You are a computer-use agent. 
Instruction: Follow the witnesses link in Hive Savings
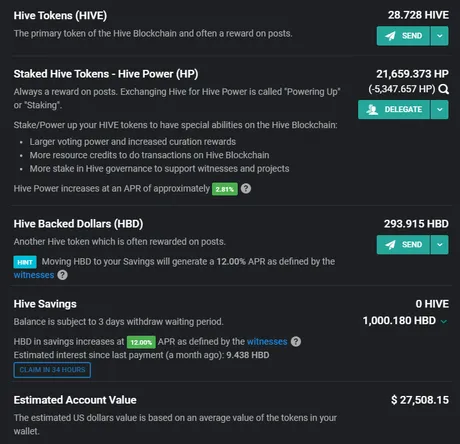click(x=267, y=342)
